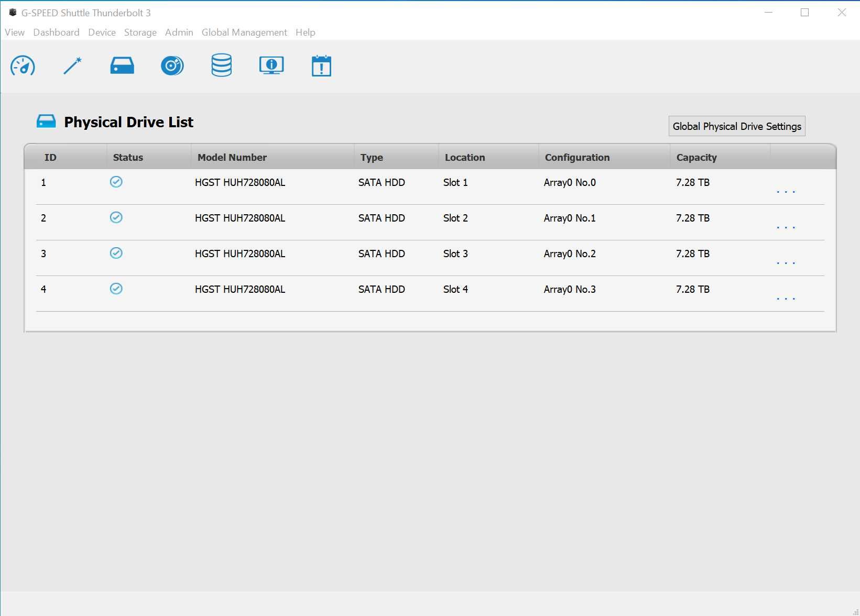This screenshot has width=860, height=616.
Task: Click 7.28 TB capacity in Slot 2 row
Action: 693,218
